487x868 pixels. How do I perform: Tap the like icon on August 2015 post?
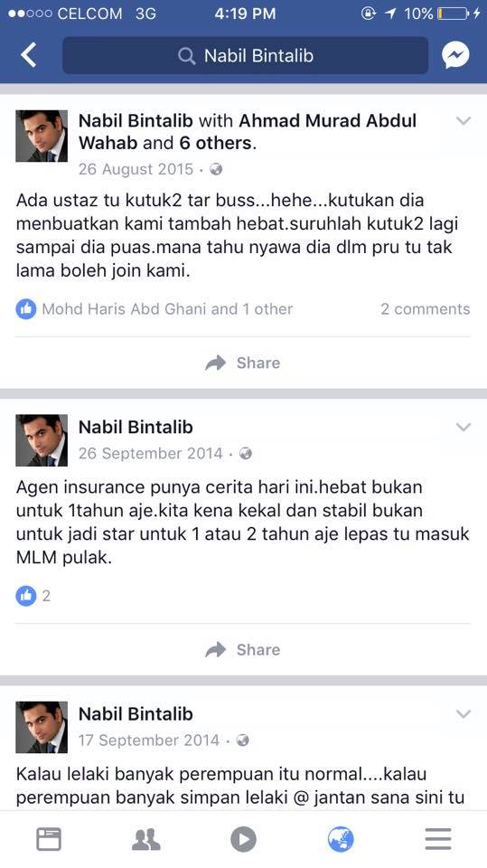26,309
